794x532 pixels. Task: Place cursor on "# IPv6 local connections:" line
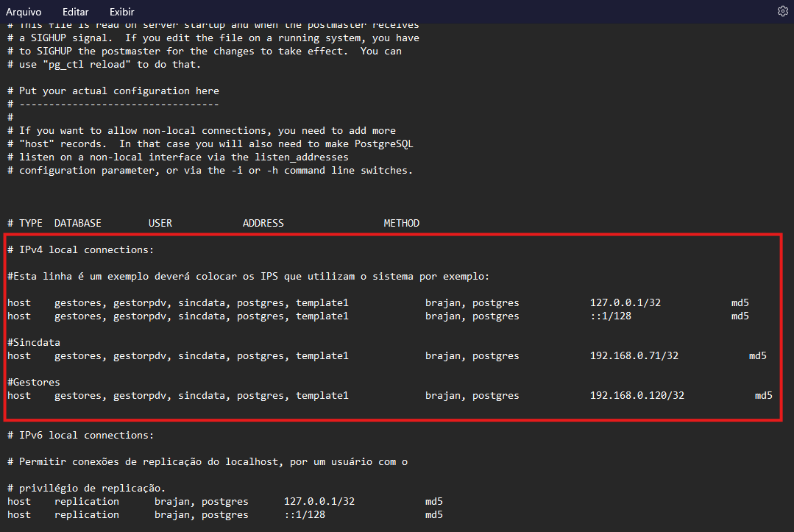point(81,435)
